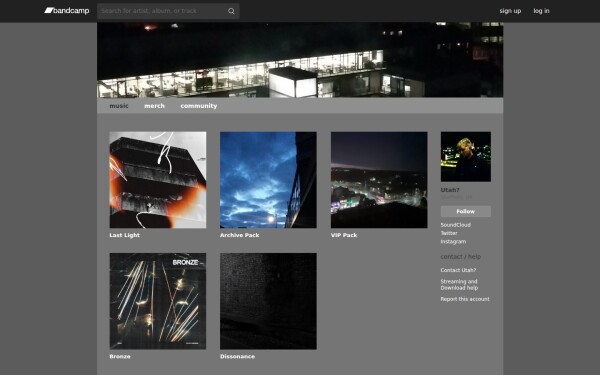
Task: Follow the artist Utah?
Action: click(466, 211)
